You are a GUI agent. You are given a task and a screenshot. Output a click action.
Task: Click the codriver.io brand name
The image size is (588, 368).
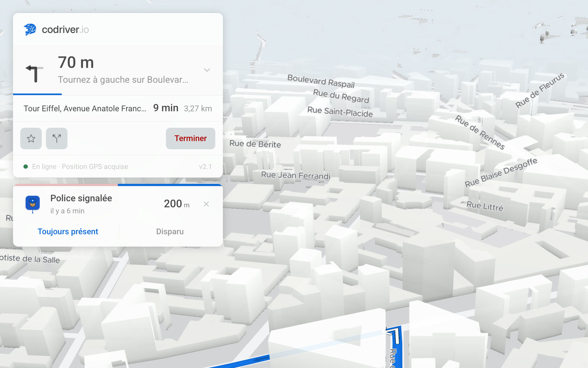(65, 30)
